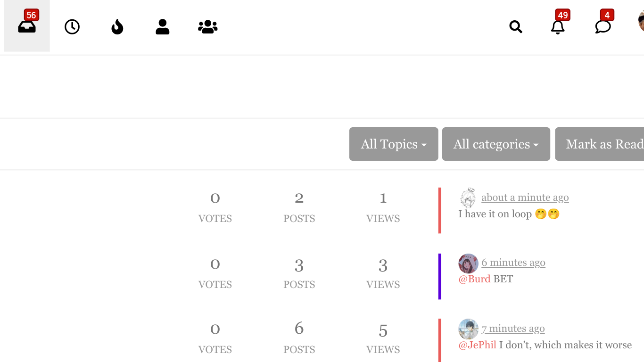644x362 pixels.
Task: Click the Mark as Read button
Action: pyautogui.click(x=600, y=144)
